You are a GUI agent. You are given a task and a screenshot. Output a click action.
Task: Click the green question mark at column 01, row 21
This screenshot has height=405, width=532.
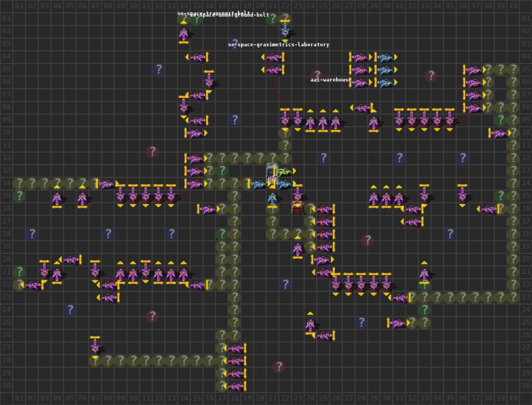[19, 272]
